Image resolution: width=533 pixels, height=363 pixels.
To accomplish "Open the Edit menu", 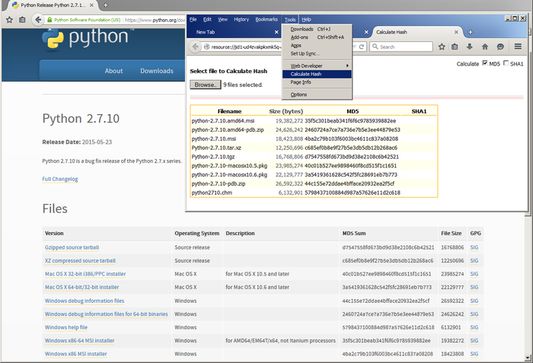I will [x=207, y=19].
